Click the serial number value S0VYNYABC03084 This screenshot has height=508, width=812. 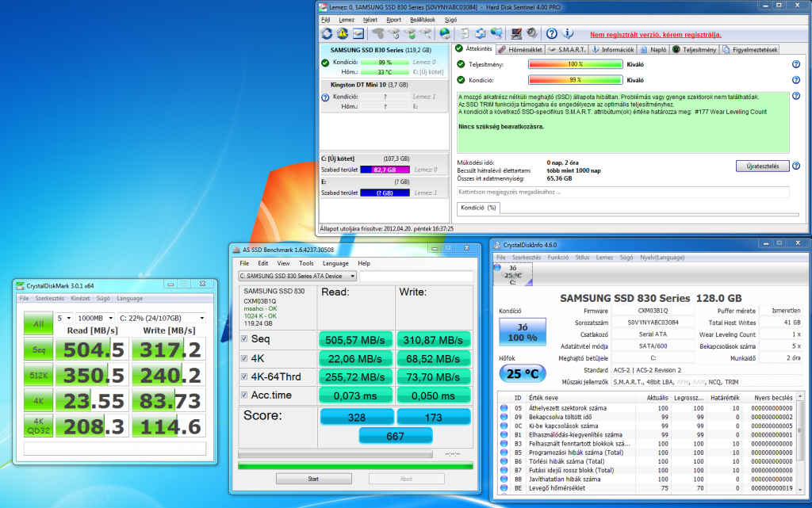(x=653, y=323)
